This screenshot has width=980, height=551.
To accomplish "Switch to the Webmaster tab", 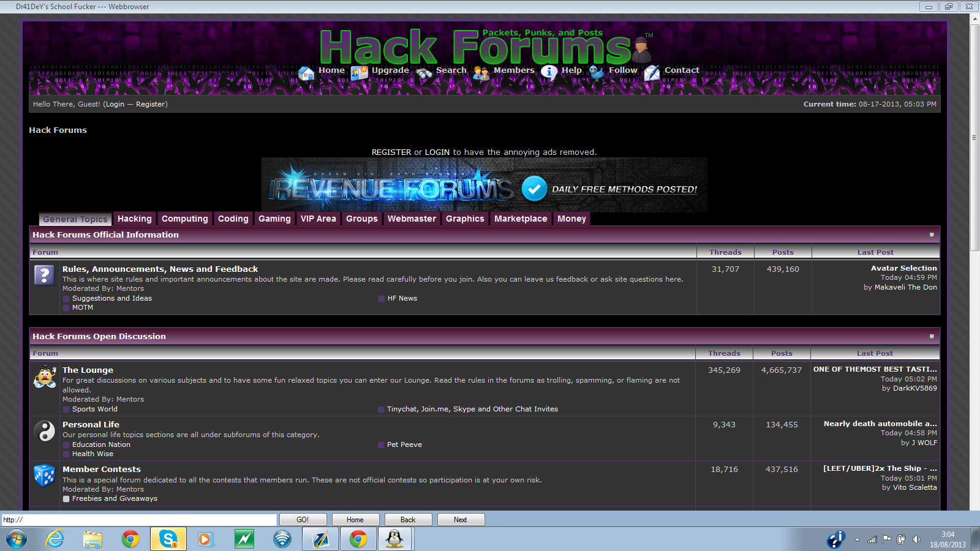I will click(x=412, y=219).
